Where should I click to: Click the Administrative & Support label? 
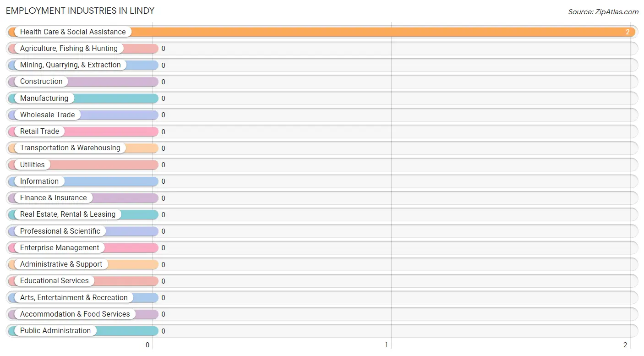click(61, 264)
